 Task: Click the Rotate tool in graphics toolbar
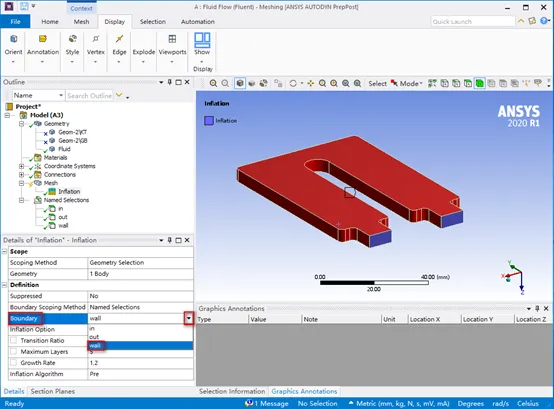coord(293,83)
